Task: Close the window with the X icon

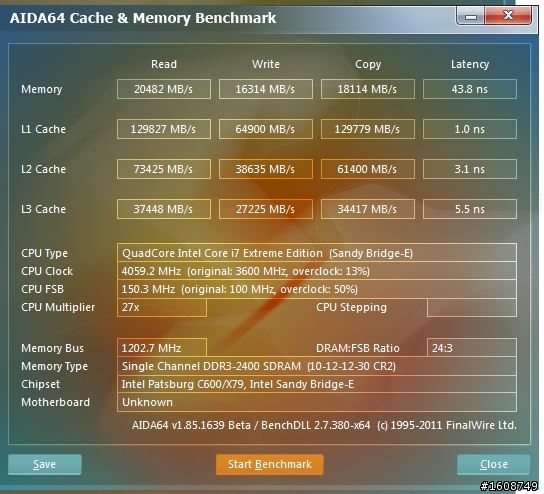Action: 508,16
